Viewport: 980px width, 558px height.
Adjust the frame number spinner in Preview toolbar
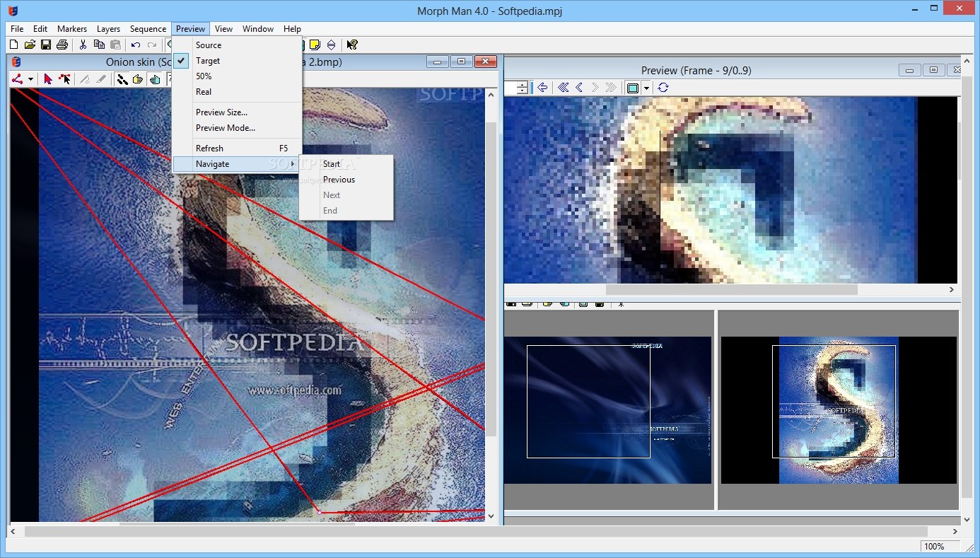(x=523, y=88)
